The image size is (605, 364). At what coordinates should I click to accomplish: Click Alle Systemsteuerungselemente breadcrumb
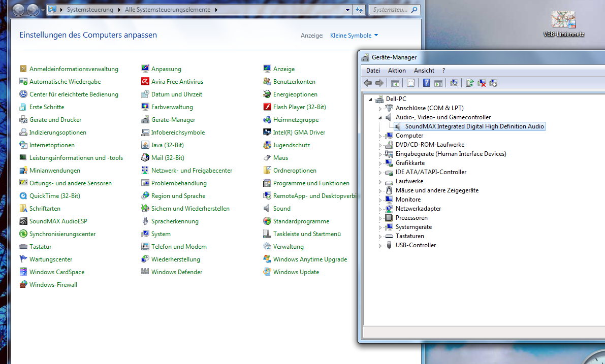[168, 10]
